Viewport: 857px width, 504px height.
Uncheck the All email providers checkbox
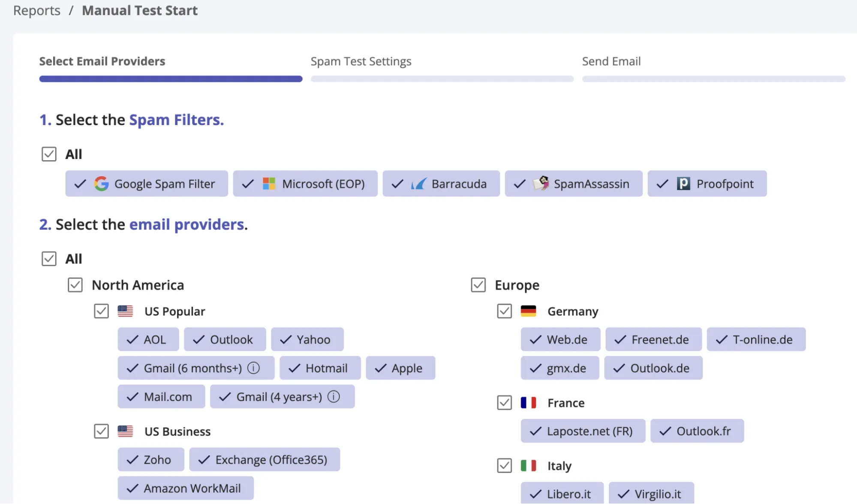(x=49, y=259)
